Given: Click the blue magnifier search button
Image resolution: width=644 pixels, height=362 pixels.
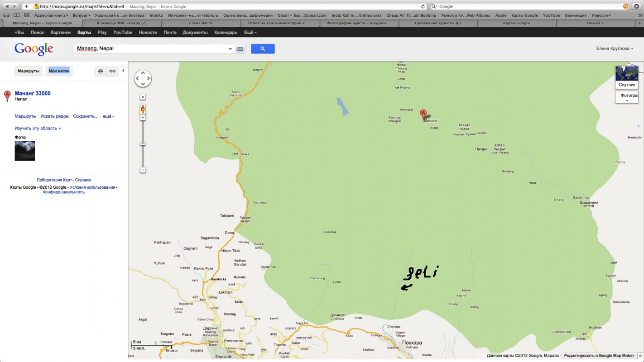Looking at the screenshot, I should (x=263, y=49).
